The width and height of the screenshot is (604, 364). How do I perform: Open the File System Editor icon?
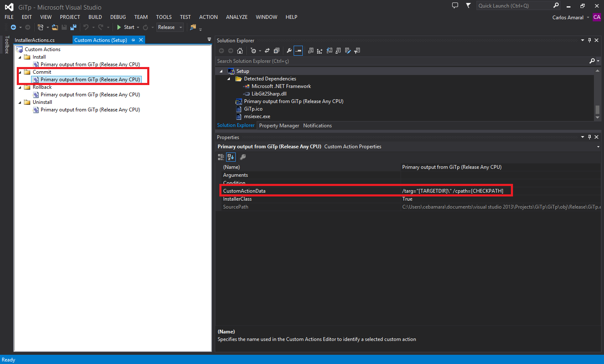tap(311, 51)
